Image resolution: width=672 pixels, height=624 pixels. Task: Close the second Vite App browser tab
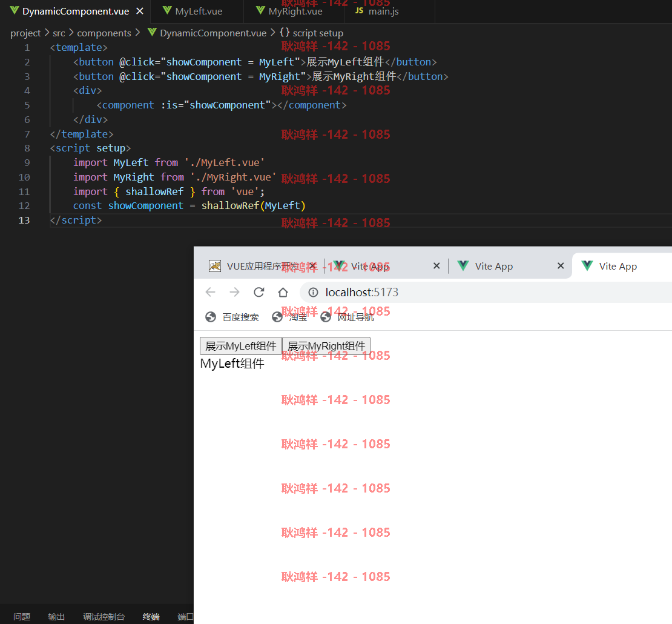pyautogui.click(x=561, y=266)
